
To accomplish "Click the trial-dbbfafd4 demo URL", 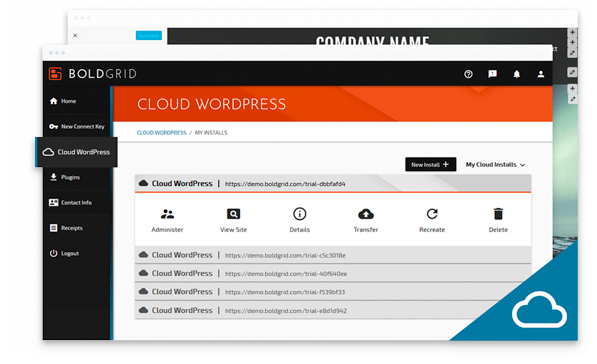I will pyautogui.click(x=285, y=184).
